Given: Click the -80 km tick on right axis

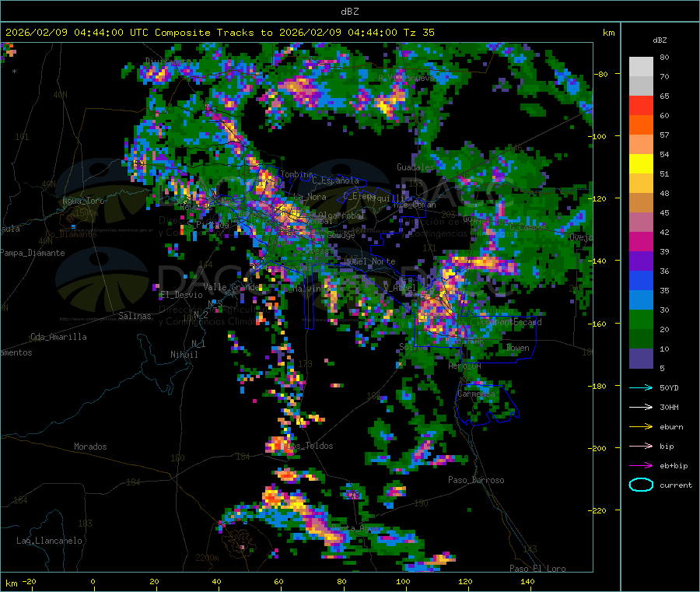Looking at the screenshot, I should [x=601, y=74].
